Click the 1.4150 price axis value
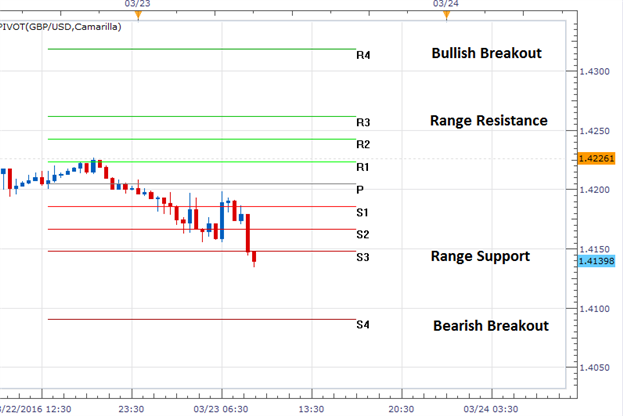 coord(594,250)
